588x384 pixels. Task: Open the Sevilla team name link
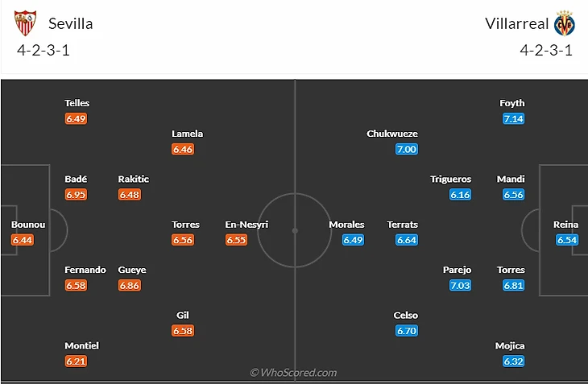pyautogui.click(x=70, y=23)
